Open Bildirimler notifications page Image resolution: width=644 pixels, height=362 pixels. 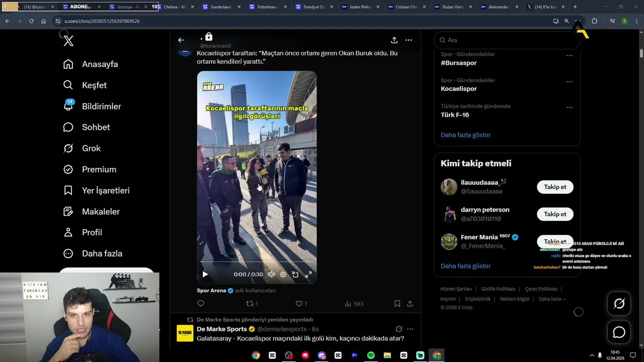tap(92, 107)
